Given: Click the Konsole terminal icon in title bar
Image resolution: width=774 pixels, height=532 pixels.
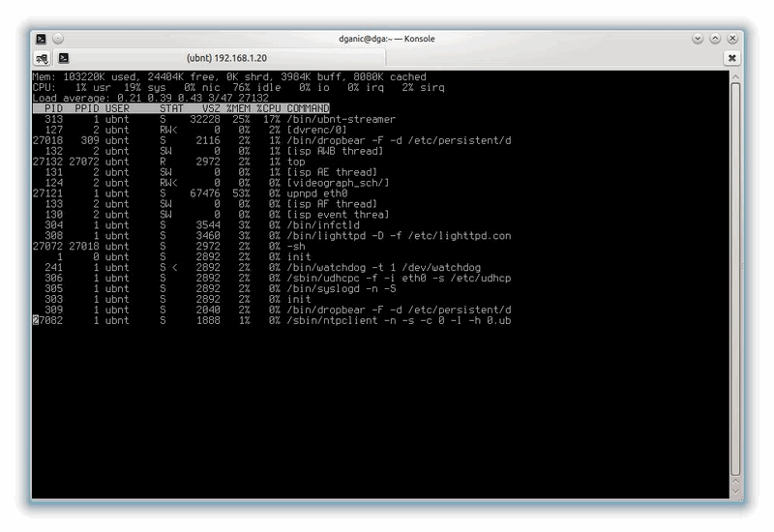Looking at the screenshot, I should [42, 39].
